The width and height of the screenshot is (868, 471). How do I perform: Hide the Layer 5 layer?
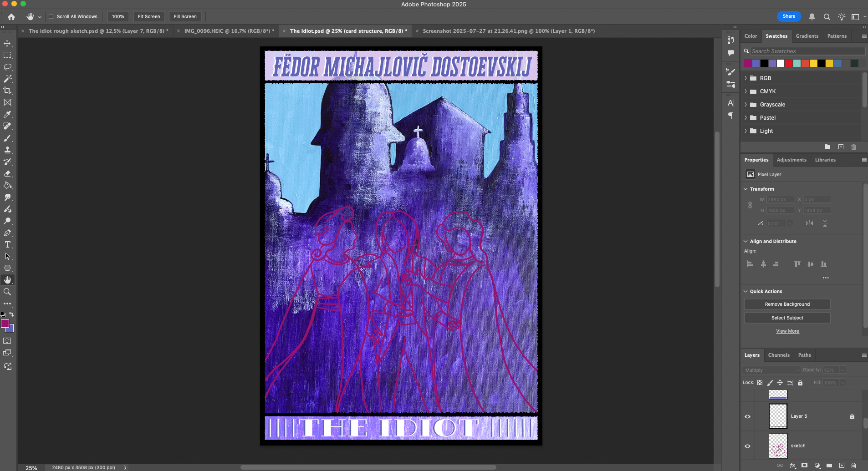click(x=747, y=416)
